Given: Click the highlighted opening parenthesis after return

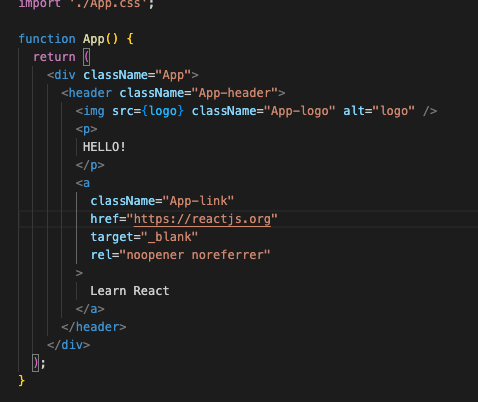Looking at the screenshot, I should 87,57.
